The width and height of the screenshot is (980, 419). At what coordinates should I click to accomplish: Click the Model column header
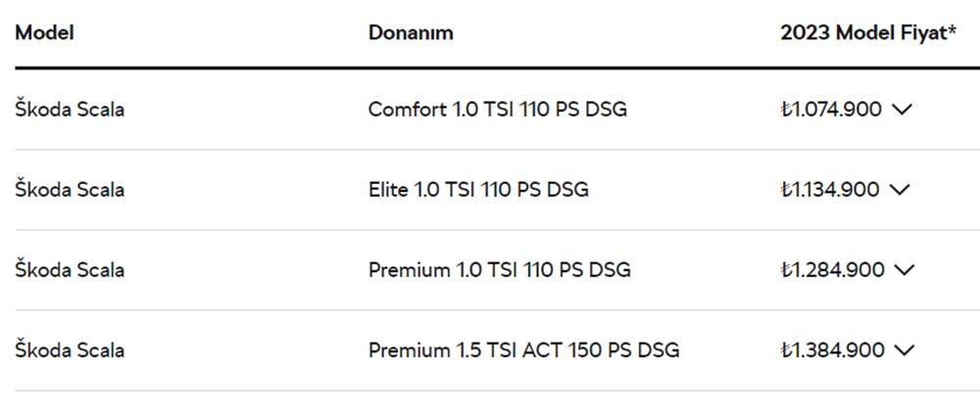pyautogui.click(x=45, y=32)
